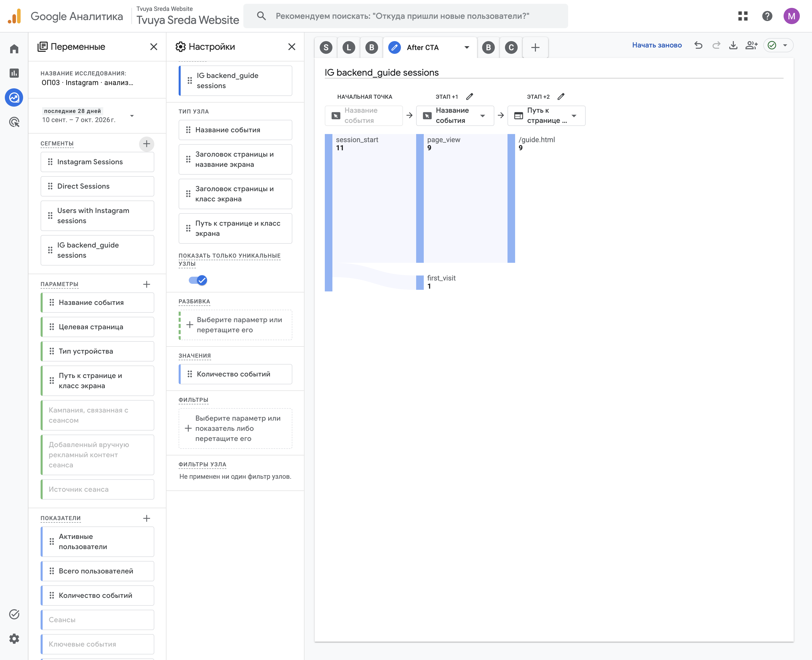Image resolution: width=812 pixels, height=660 pixels.
Task: Click the session_start node bar
Action: pyautogui.click(x=329, y=212)
